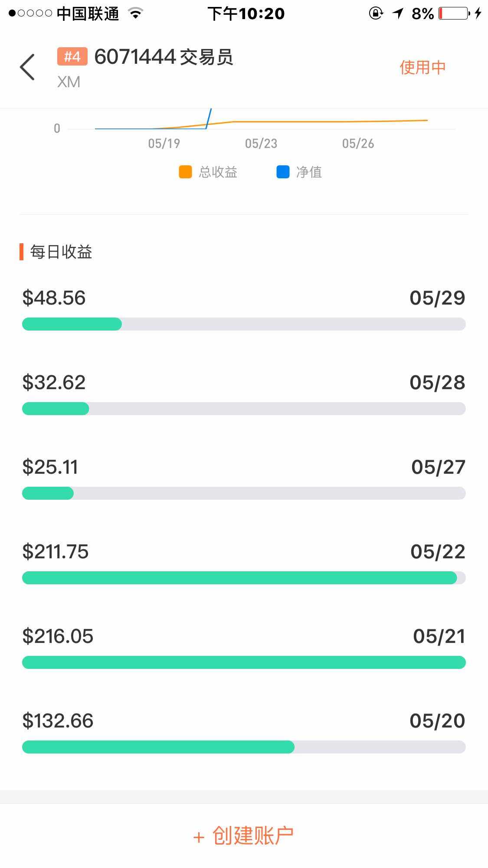Image resolution: width=488 pixels, height=868 pixels.
Task: Tap the Wi-Fi signal icon
Action: point(136,13)
